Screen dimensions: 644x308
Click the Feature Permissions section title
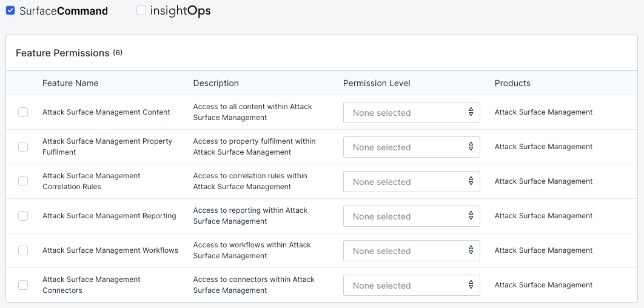pyautogui.click(x=62, y=53)
